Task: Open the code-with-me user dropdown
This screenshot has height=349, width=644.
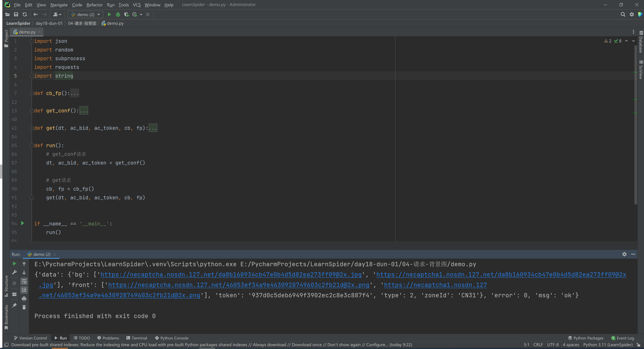Action: (x=57, y=15)
